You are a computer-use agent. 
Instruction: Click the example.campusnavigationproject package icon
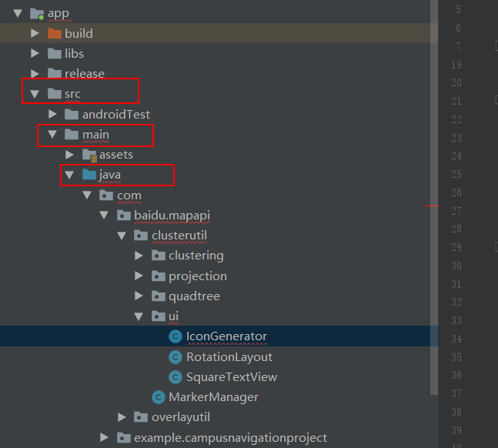point(124,437)
